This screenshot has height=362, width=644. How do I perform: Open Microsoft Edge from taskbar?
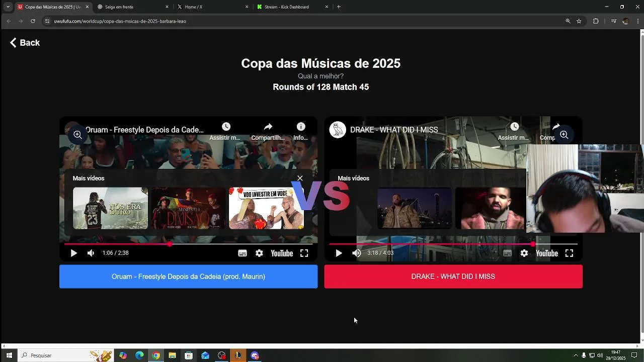click(139, 355)
